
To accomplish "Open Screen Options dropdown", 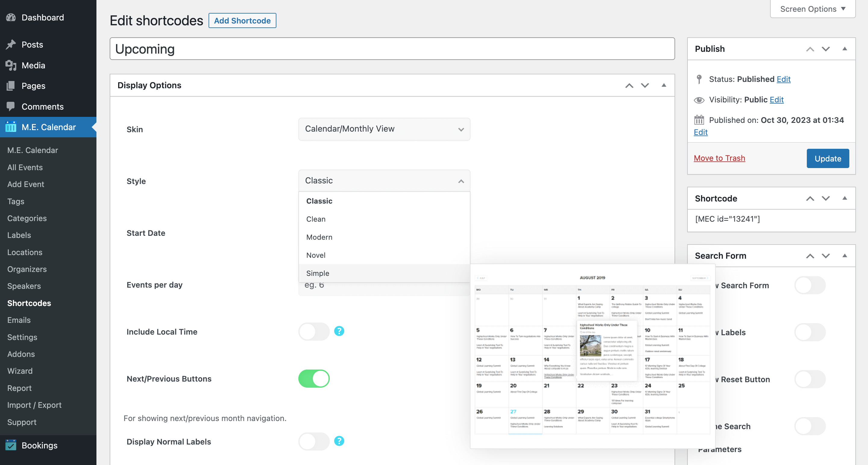I will [x=813, y=9].
